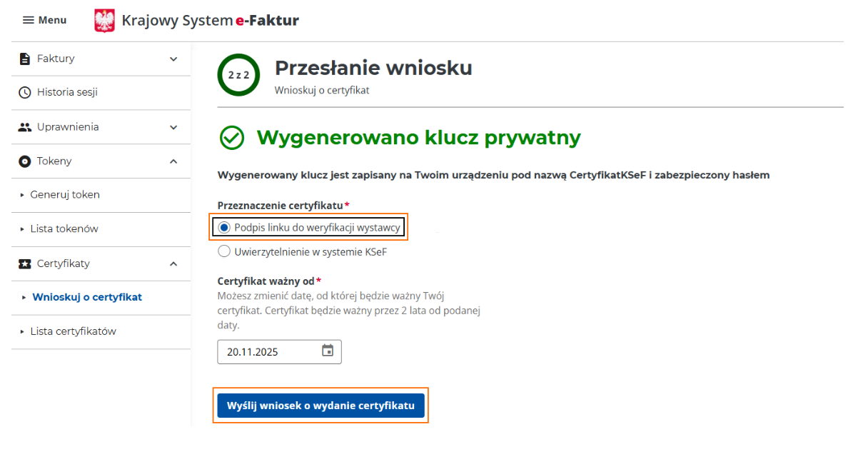The width and height of the screenshot is (868, 452).
Task: Click the Wnioskuj o certyfikat sidebar link
Action: 87,297
